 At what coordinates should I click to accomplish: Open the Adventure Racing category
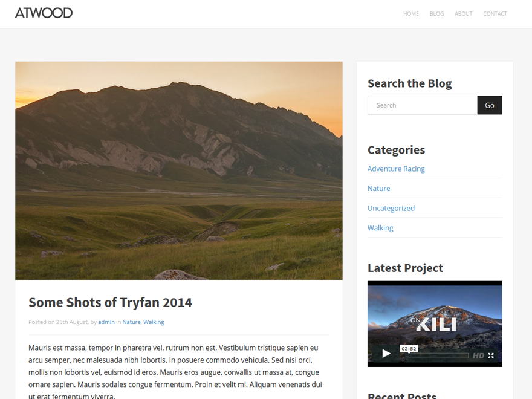click(x=396, y=169)
